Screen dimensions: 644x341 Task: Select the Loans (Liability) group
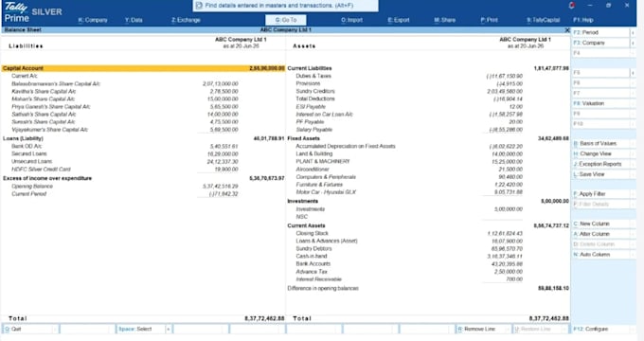(143, 138)
